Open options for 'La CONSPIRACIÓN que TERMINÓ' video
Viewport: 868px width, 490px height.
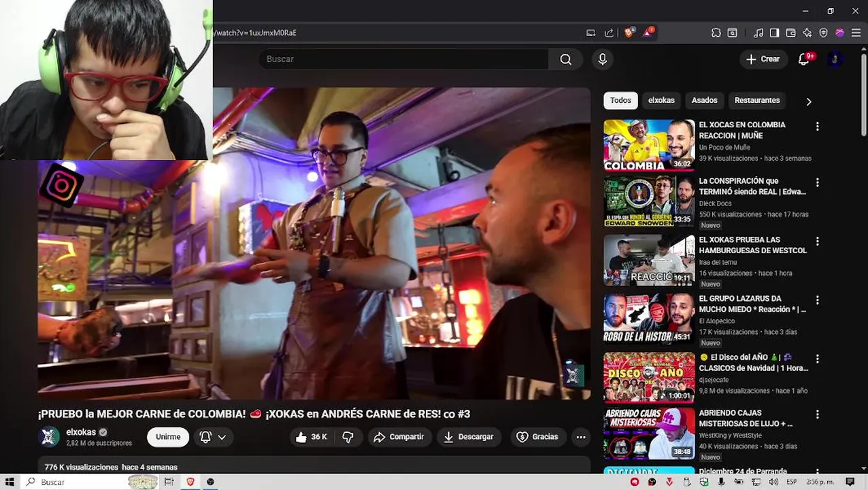point(818,183)
